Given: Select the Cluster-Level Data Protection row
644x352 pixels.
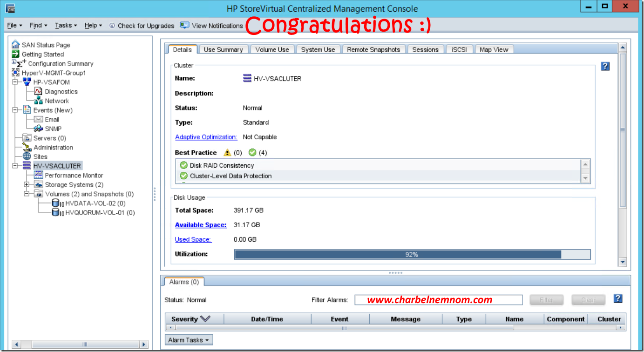Looking at the screenshot, I should (379, 176).
